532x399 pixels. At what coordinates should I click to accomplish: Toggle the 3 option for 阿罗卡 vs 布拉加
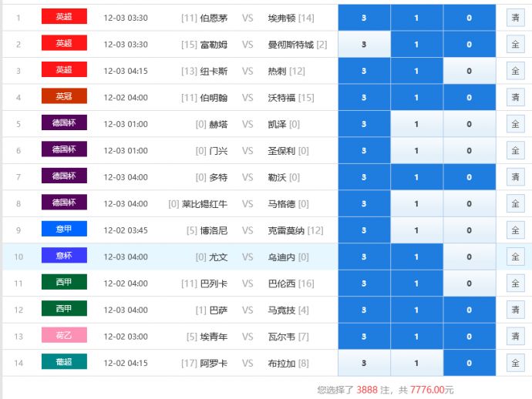[x=364, y=363]
